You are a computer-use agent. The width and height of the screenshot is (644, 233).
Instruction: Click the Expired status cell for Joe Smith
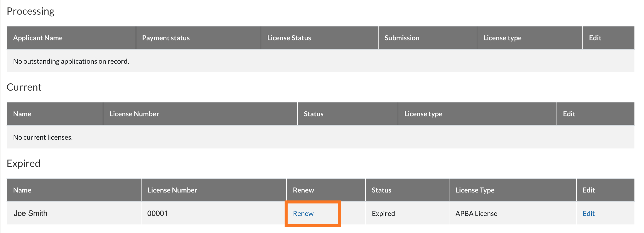[x=383, y=214]
